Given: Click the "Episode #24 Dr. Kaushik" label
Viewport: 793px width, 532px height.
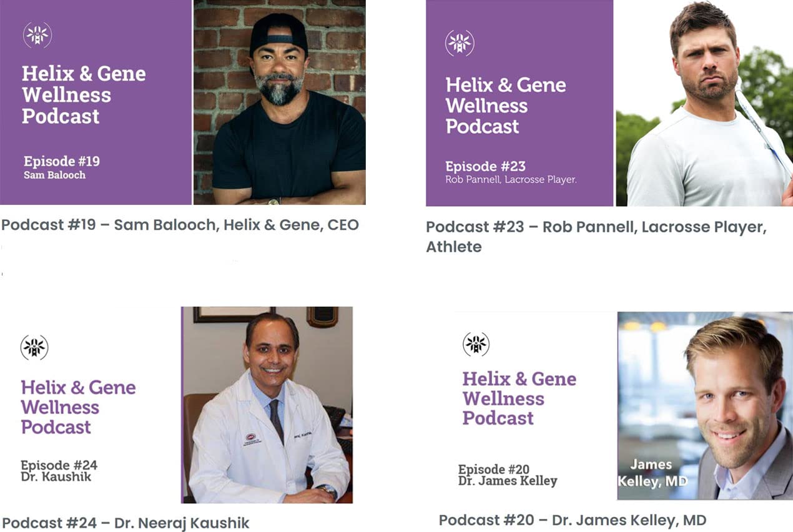Looking at the screenshot, I should pos(59,471).
